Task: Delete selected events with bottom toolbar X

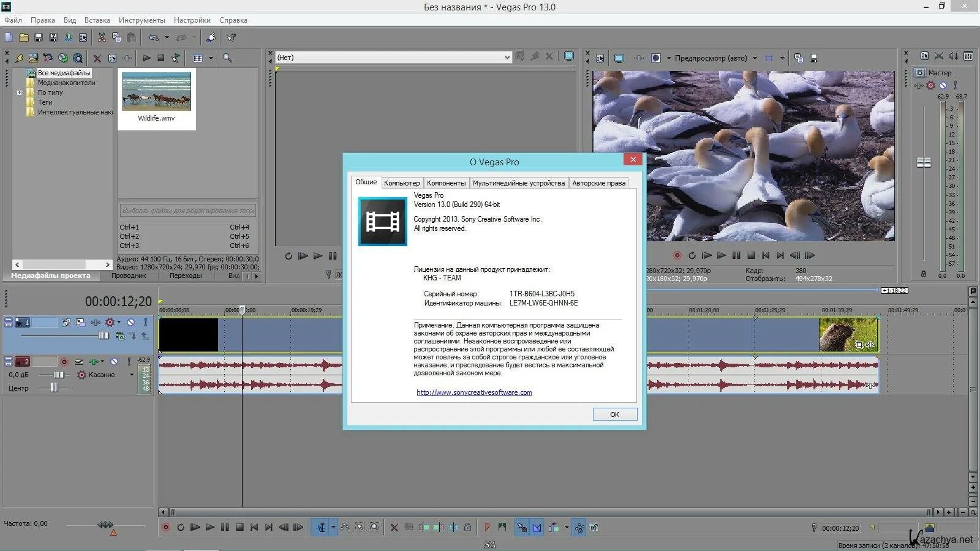Action: click(x=394, y=527)
